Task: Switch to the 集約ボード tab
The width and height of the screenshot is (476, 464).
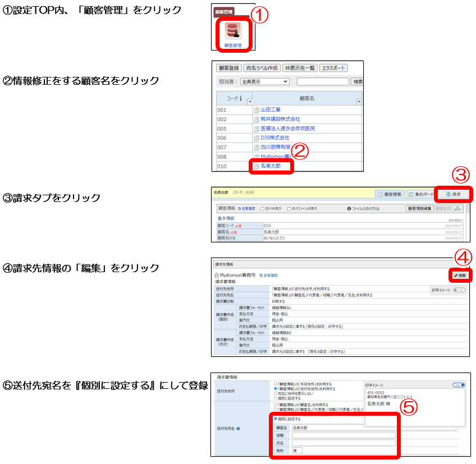Action: tap(422, 194)
